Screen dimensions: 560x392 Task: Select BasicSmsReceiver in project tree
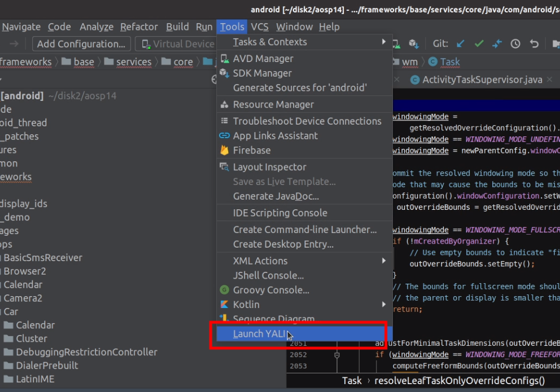[x=43, y=258]
